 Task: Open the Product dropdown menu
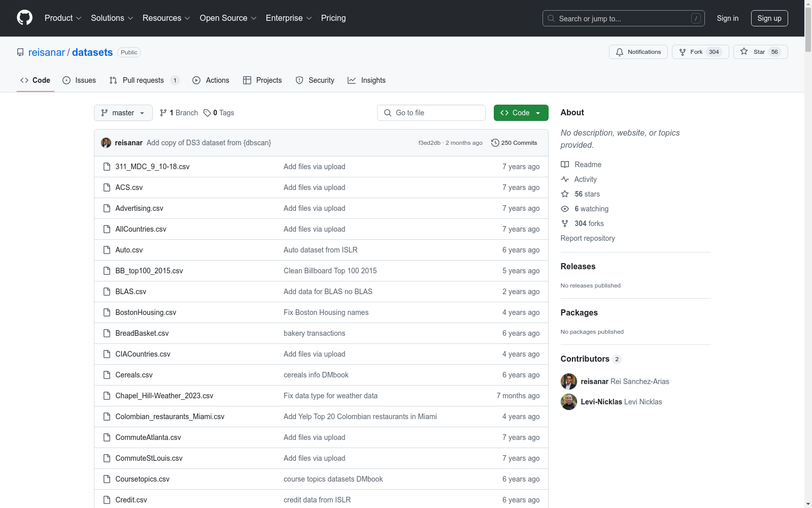pyautogui.click(x=63, y=18)
